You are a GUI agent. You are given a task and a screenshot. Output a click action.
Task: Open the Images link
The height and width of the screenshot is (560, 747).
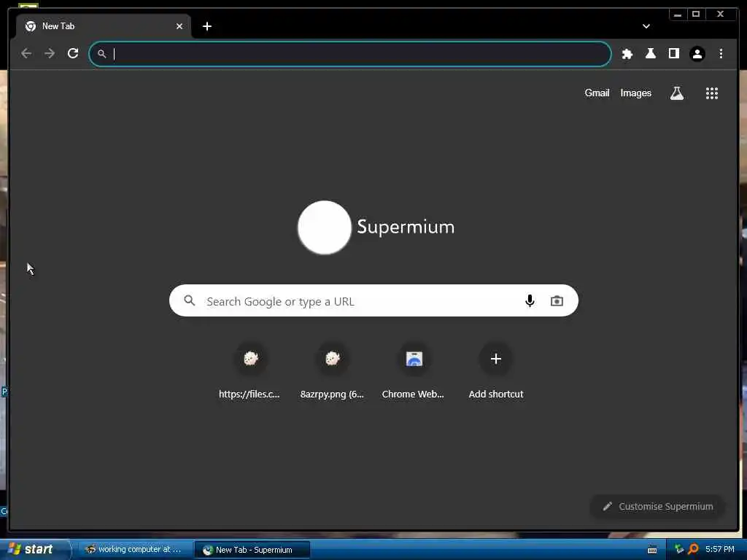coord(635,93)
